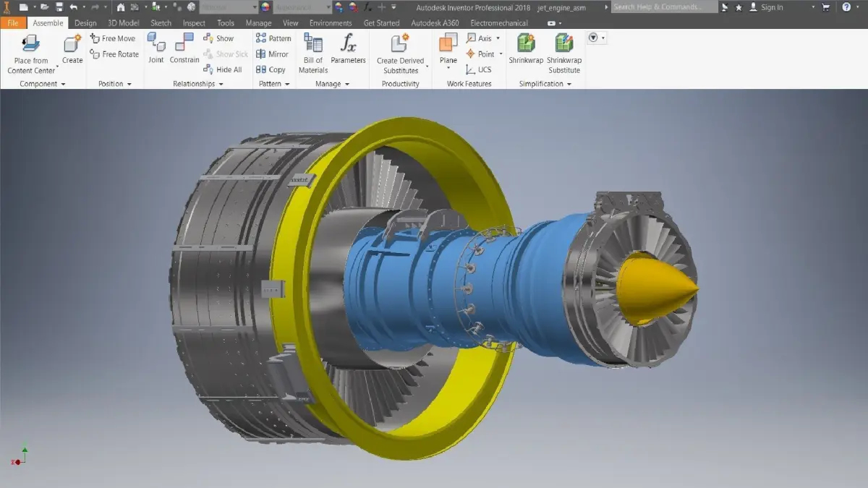Image resolution: width=868 pixels, height=488 pixels.
Task: Open the Appearance override combo box
Action: point(302,7)
